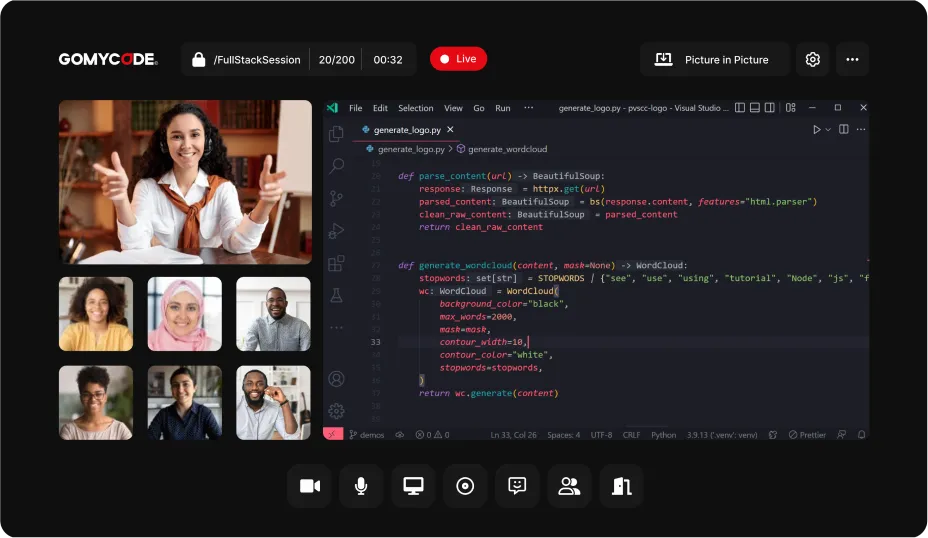Select the hijab-wearing participant's video thumbnail
The image size is (928, 538).
click(185, 314)
